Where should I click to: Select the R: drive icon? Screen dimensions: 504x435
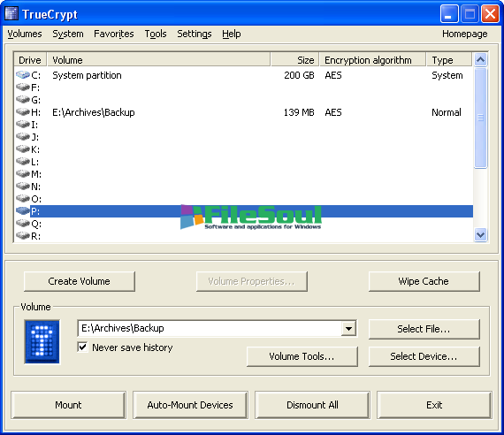coord(23,236)
